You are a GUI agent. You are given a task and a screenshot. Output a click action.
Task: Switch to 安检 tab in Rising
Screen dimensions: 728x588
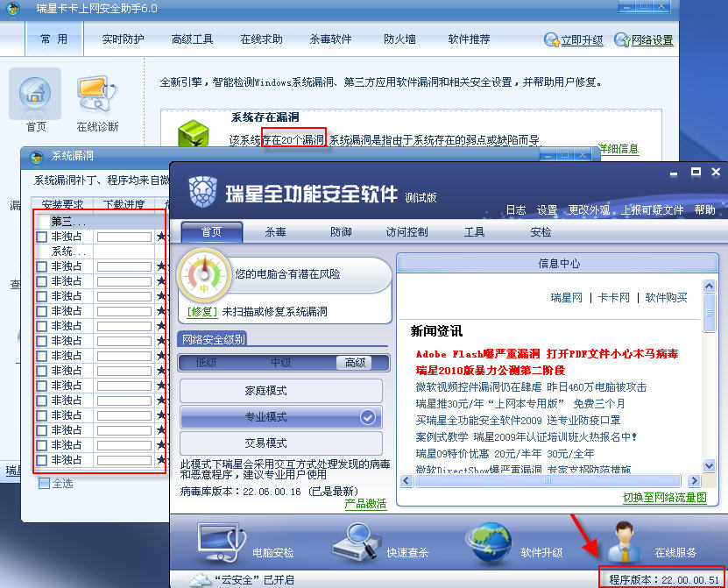pos(541,231)
